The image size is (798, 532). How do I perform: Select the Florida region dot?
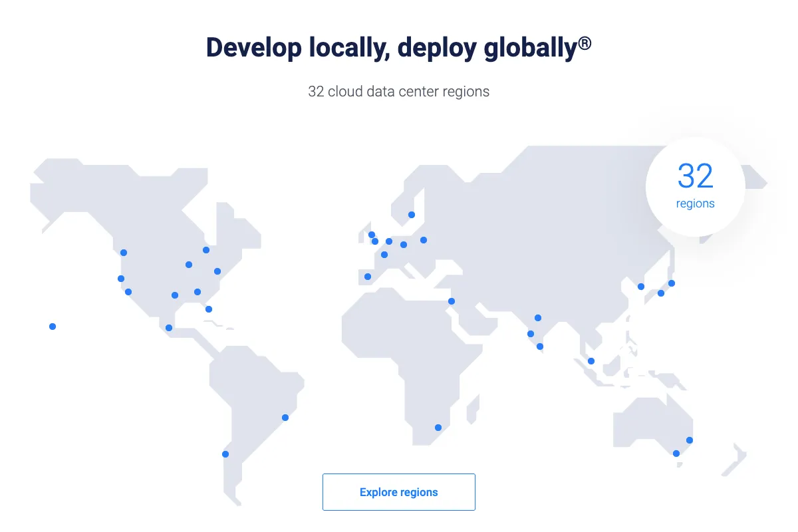coord(209,309)
